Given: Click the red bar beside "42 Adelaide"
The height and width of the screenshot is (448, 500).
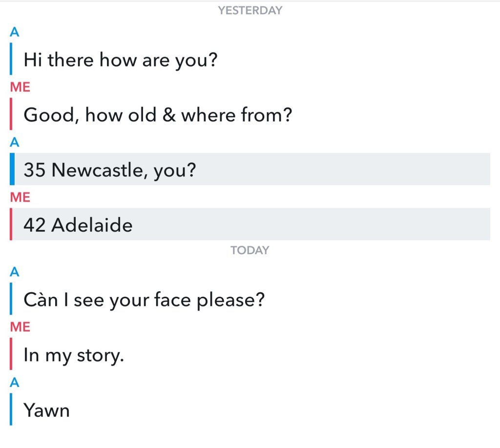Looking at the screenshot, I should tap(11, 224).
